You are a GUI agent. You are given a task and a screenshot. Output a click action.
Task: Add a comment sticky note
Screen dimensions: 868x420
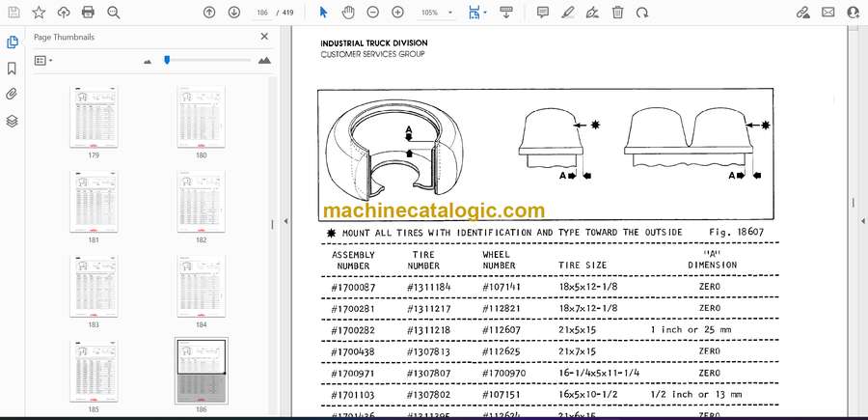[543, 13]
